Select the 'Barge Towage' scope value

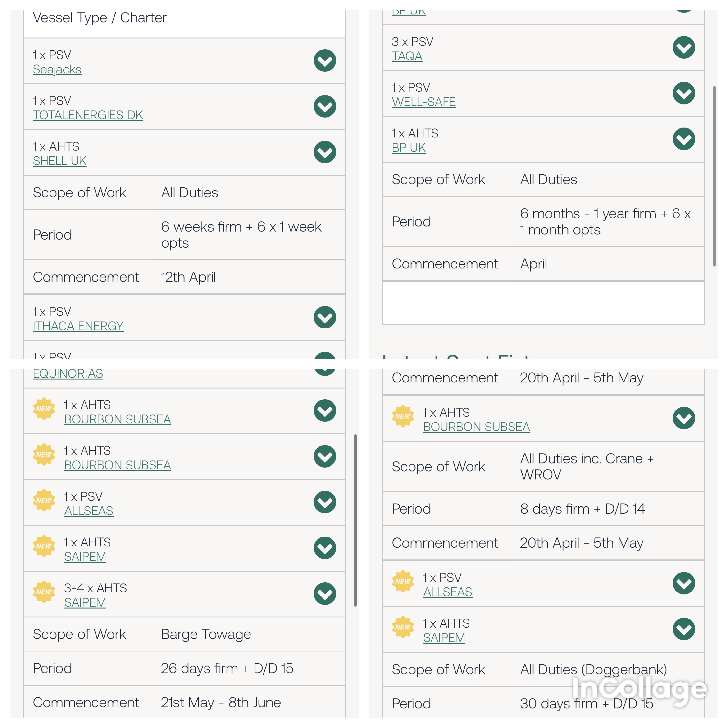(x=206, y=635)
